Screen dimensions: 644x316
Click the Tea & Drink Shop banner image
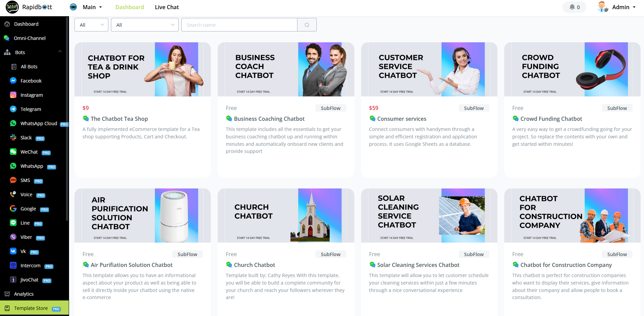pyautogui.click(x=142, y=69)
